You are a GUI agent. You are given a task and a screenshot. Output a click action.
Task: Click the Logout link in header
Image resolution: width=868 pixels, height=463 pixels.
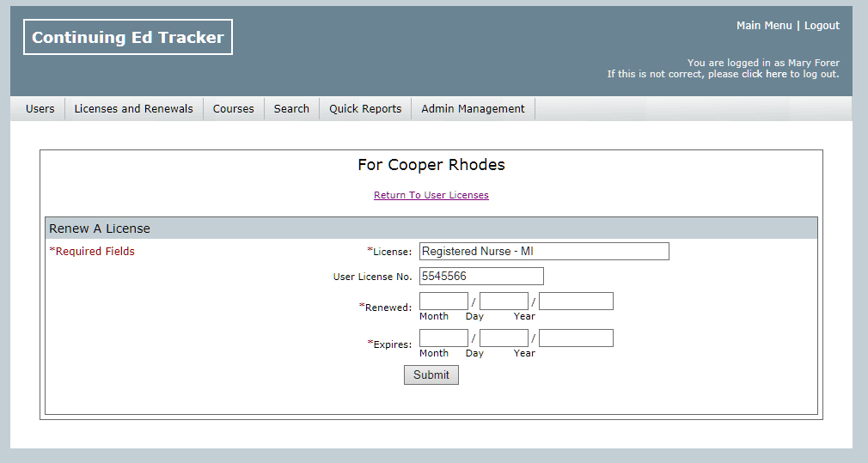(x=822, y=26)
